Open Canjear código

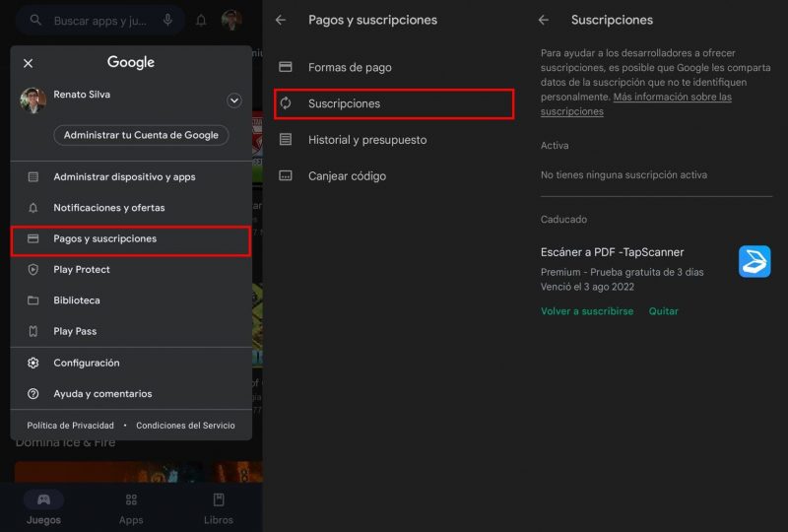395,176
